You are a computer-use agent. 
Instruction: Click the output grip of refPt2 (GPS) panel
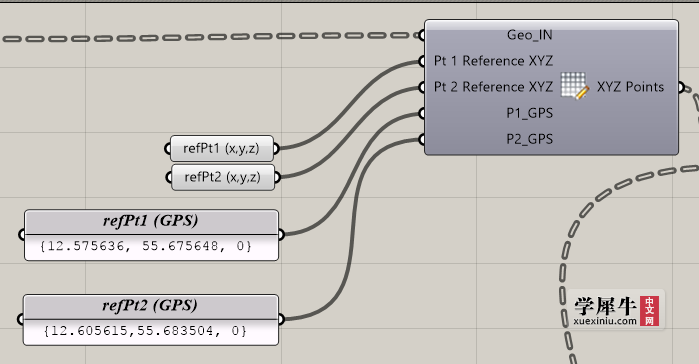coord(281,319)
